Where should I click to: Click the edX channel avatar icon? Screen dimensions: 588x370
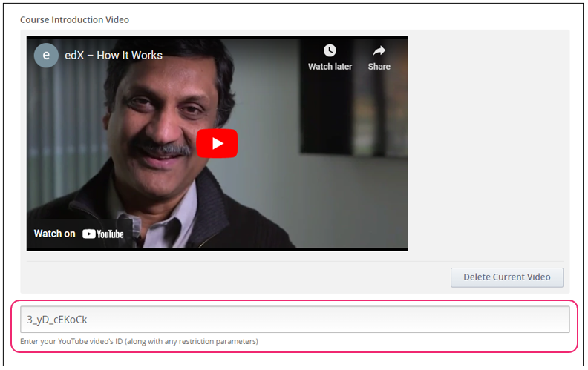click(46, 55)
